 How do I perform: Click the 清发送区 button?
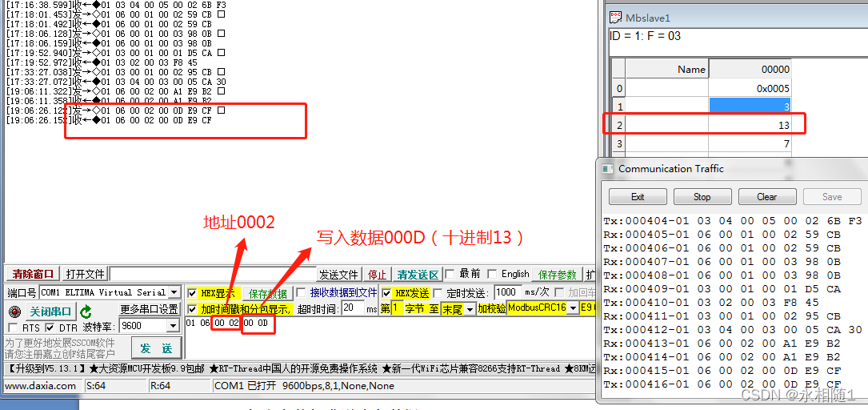click(418, 274)
